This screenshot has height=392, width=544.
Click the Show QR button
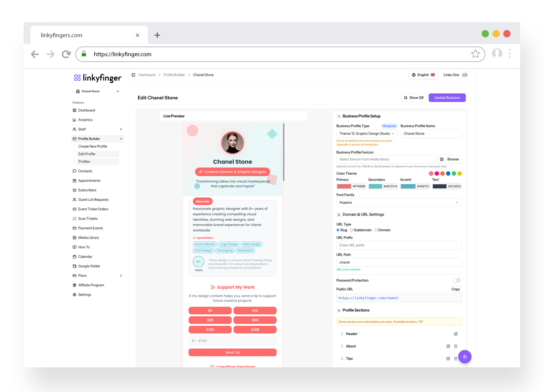point(413,98)
